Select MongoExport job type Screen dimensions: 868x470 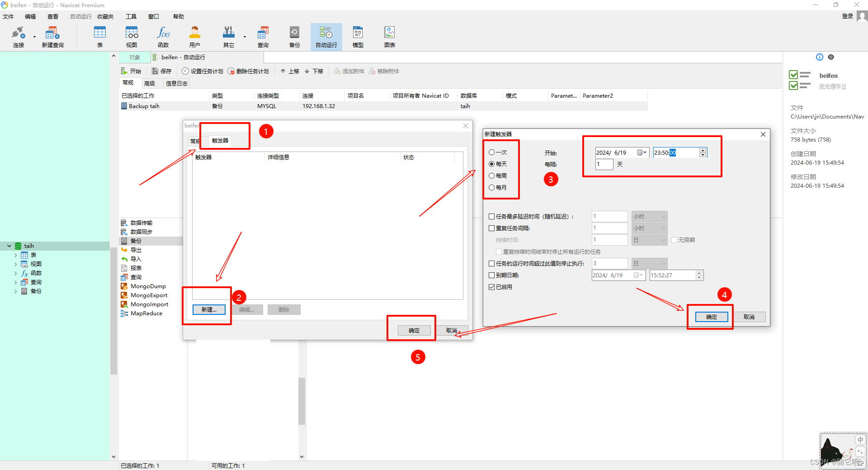pyautogui.click(x=144, y=295)
